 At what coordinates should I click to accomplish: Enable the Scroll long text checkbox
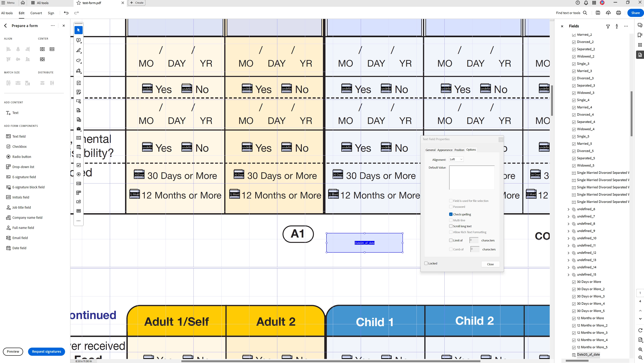click(x=451, y=226)
